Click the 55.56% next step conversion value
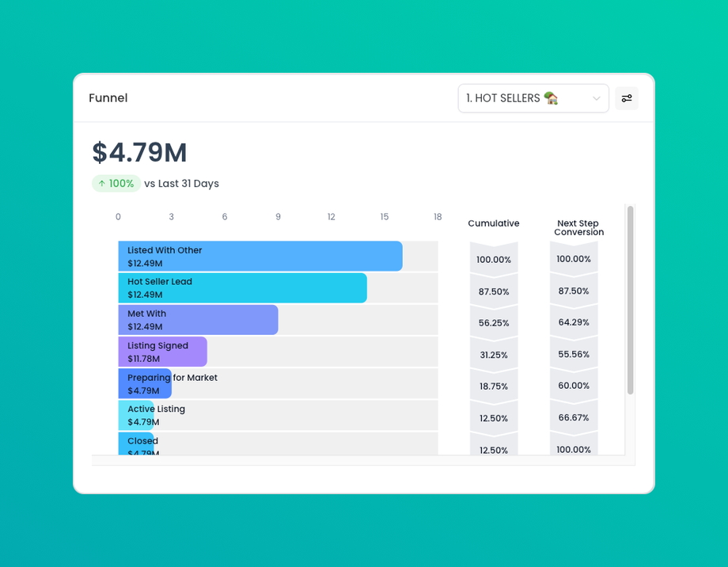Viewport: 728px width, 567px height. (574, 355)
